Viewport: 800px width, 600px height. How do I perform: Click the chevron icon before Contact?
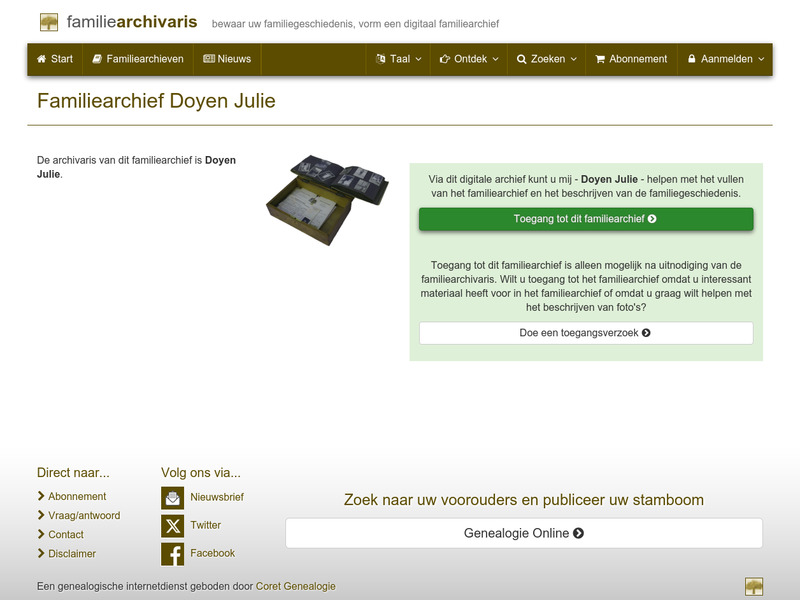click(40, 534)
